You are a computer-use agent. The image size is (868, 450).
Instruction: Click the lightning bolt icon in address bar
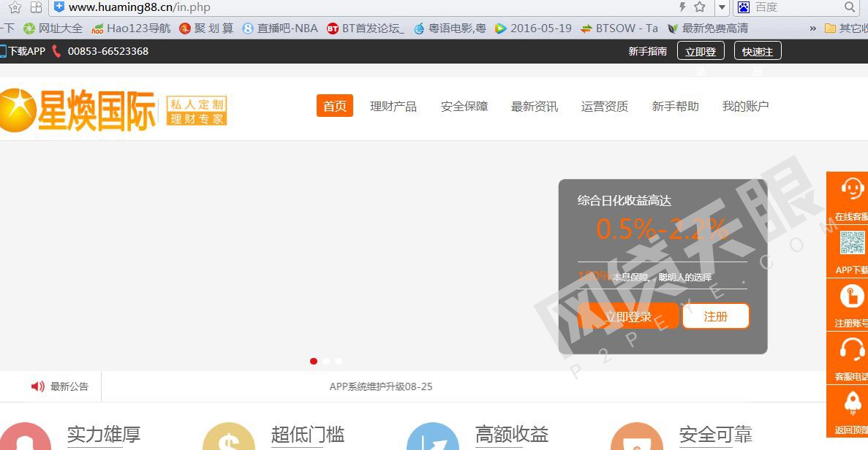coord(682,7)
